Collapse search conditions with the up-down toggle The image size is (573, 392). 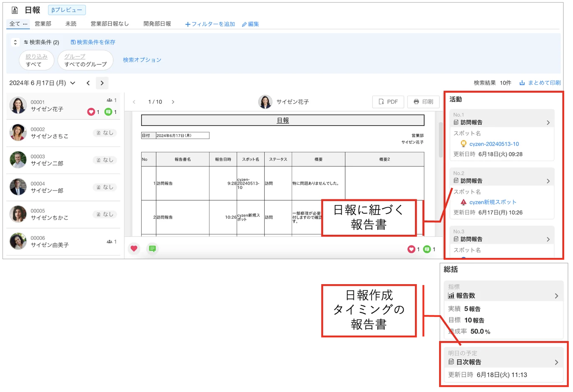(x=15, y=42)
